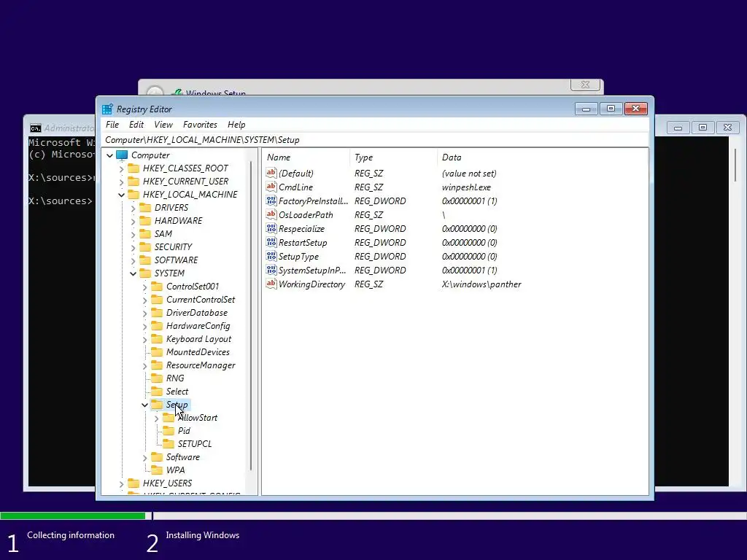Click the Registry Editor title bar icon
Viewport: 747px width, 560px height.
(107, 109)
